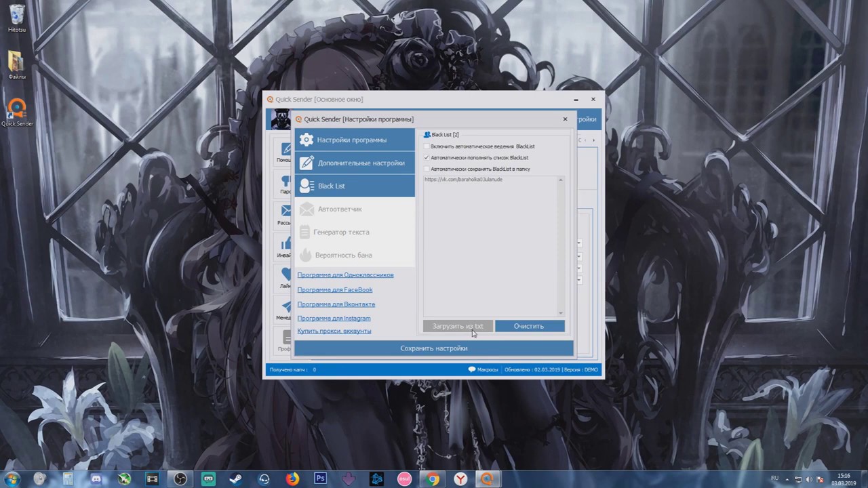Open the Генератор текста section
Image resolution: width=868 pixels, height=488 pixels.
pyautogui.click(x=355, y=232)
